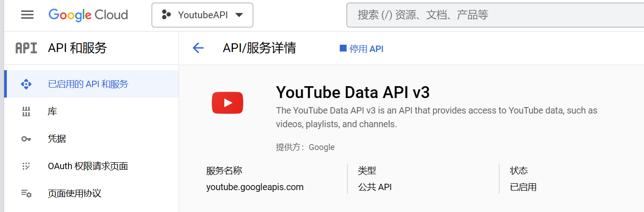Open the '凭据' credentials sidebar item
This screenshot has height=212, width=644.
pyautogui.click(x=91, y=139)
